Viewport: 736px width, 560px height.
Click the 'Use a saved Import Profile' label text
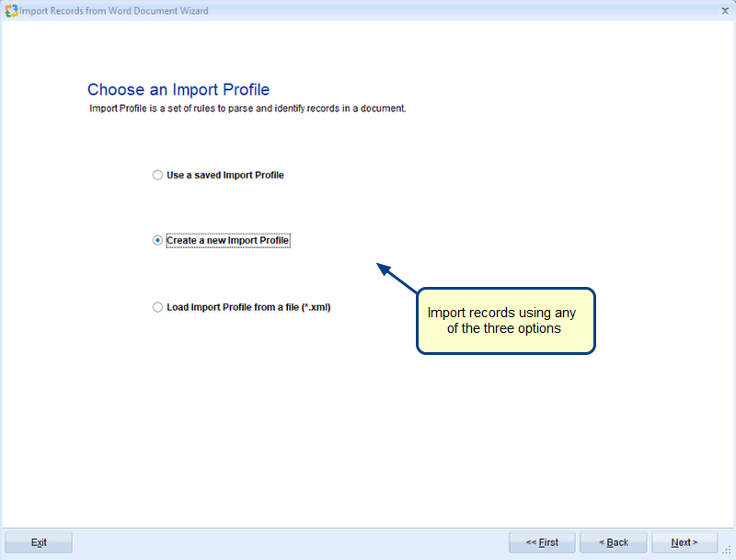coord(224,176)
